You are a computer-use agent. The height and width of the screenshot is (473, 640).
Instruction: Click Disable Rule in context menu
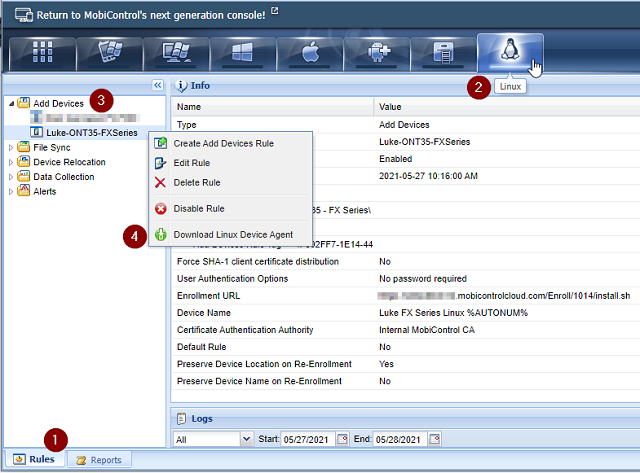point(198,209)
